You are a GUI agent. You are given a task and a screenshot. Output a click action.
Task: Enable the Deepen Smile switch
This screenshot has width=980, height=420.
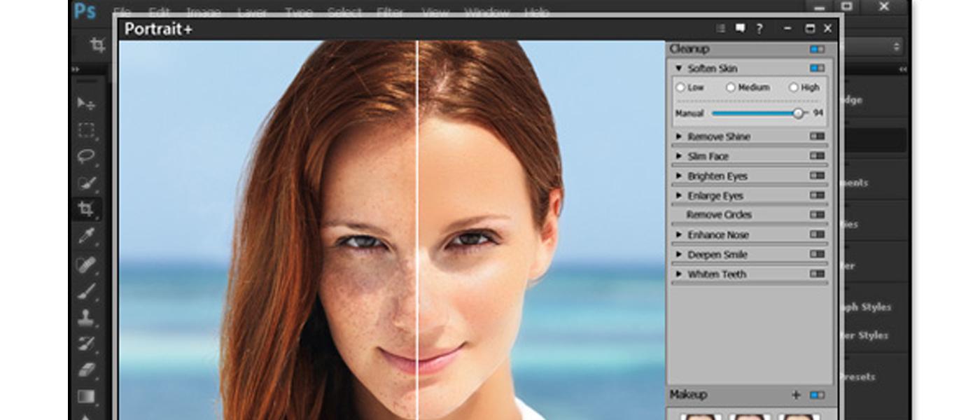[817, 254]
